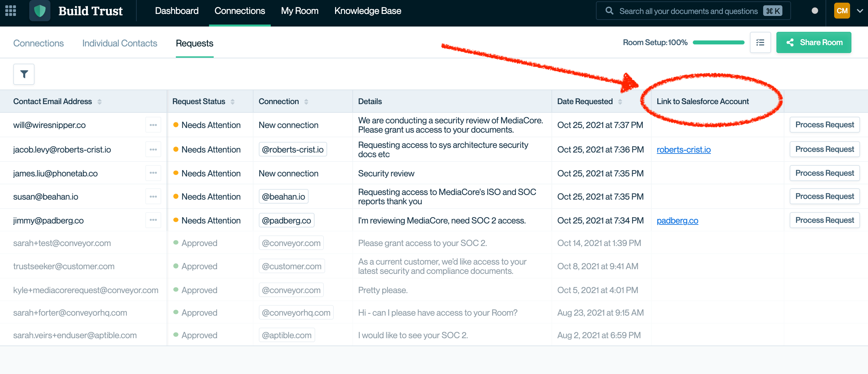Select email kyle+mediacorerequest@conveyor.com

pyautogui.click(x=86, y=290)
